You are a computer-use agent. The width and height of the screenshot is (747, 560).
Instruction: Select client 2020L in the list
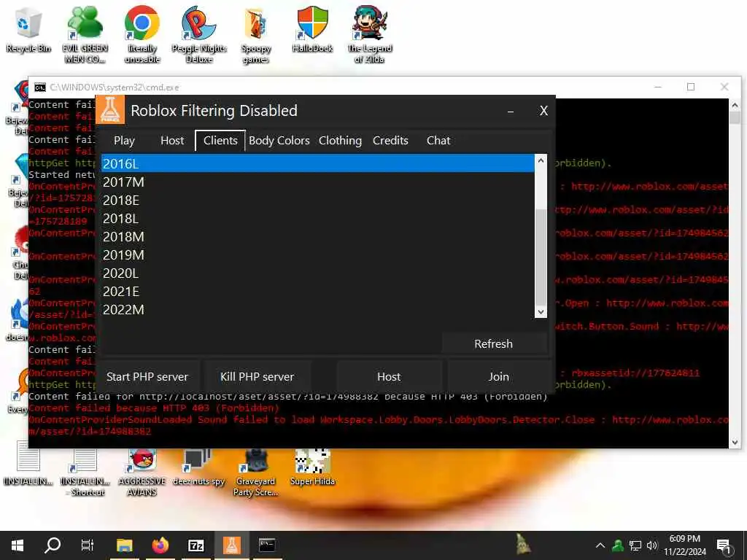317,273
